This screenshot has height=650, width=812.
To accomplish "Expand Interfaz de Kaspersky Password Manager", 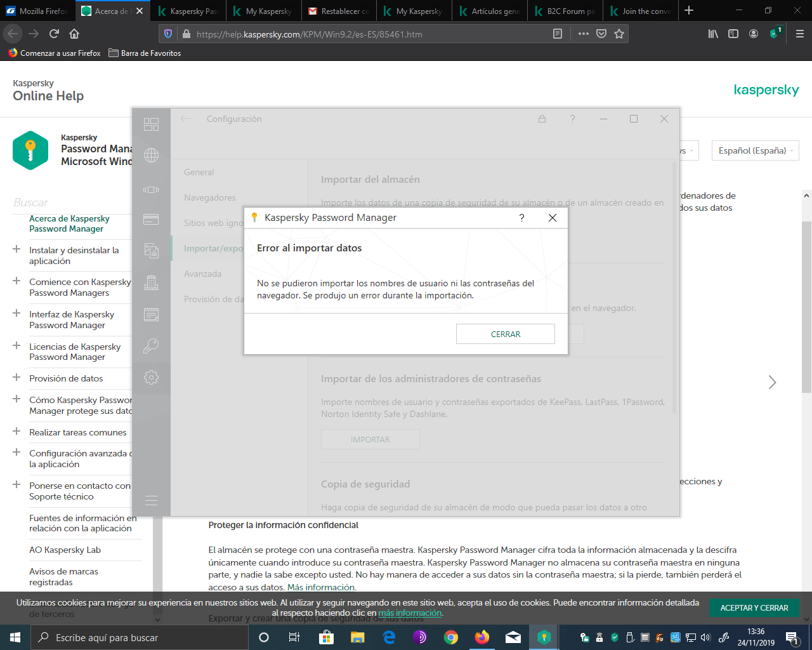I will 16,313.
